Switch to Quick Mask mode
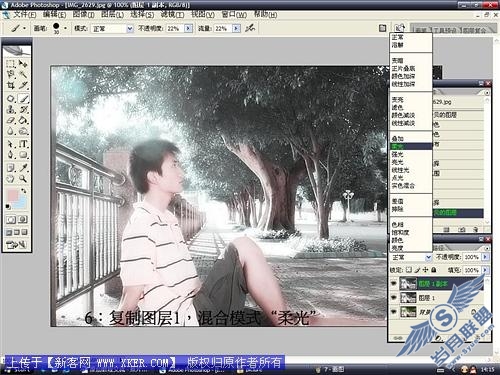Viewport: 500px width, 375px height. 23,220
